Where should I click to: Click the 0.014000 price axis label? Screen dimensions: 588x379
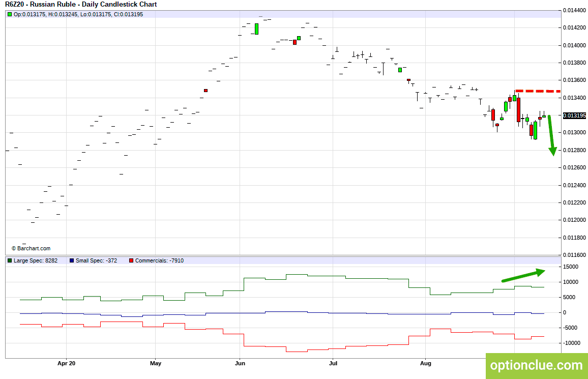574,45
